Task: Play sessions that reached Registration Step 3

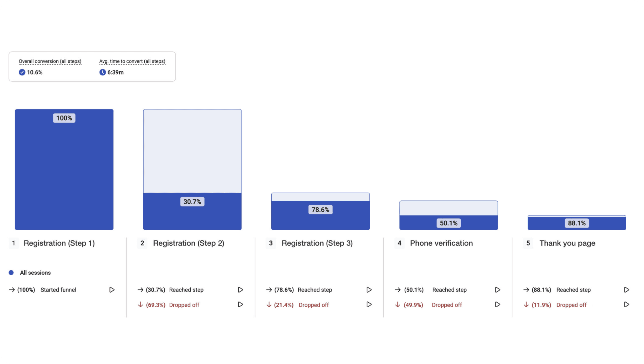Action: [369, 290]
